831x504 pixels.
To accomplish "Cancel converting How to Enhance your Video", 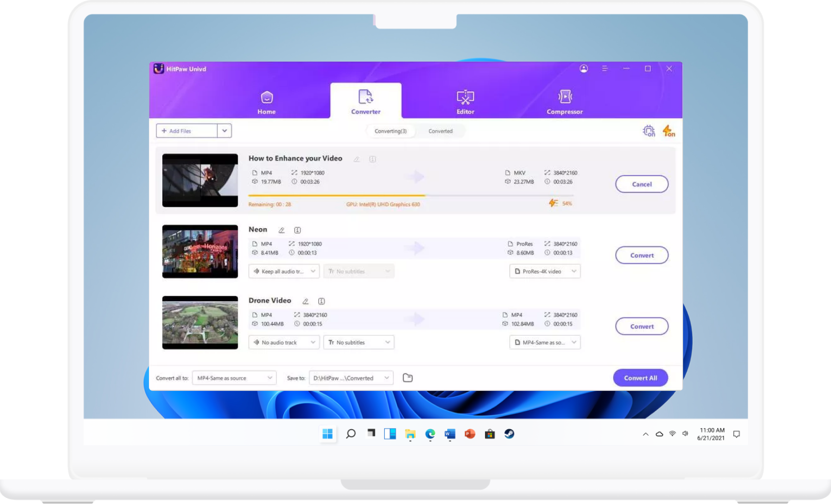I will pyautogui.click(x=641, y=184).
